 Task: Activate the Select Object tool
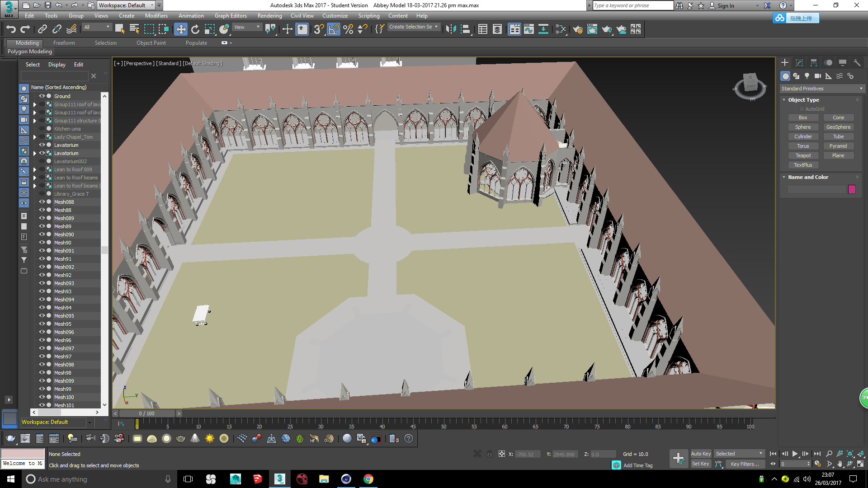point(120,29)
